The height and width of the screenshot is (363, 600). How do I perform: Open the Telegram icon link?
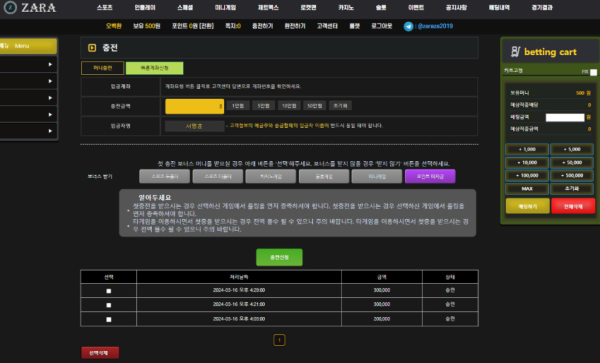408,26
